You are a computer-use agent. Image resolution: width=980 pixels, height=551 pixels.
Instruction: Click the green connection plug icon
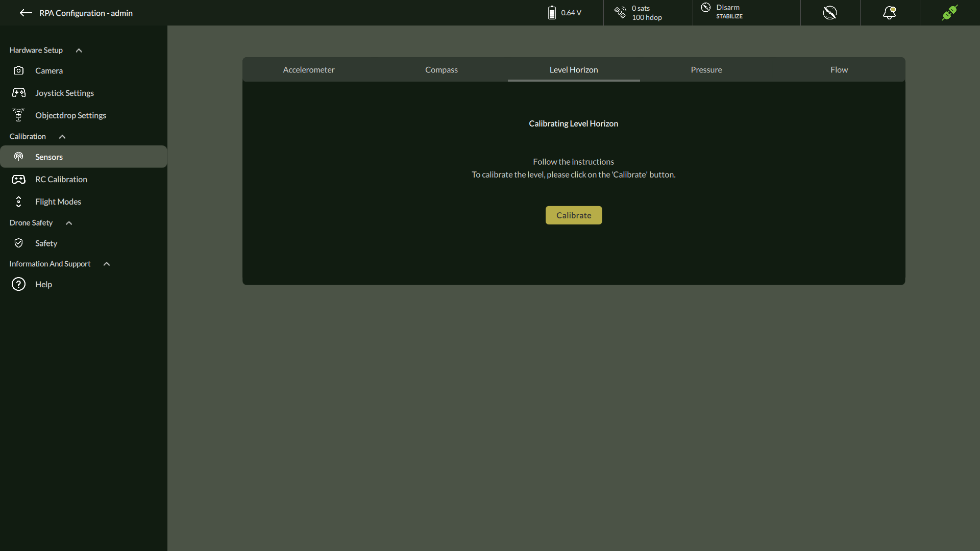(x=950, y=13)
